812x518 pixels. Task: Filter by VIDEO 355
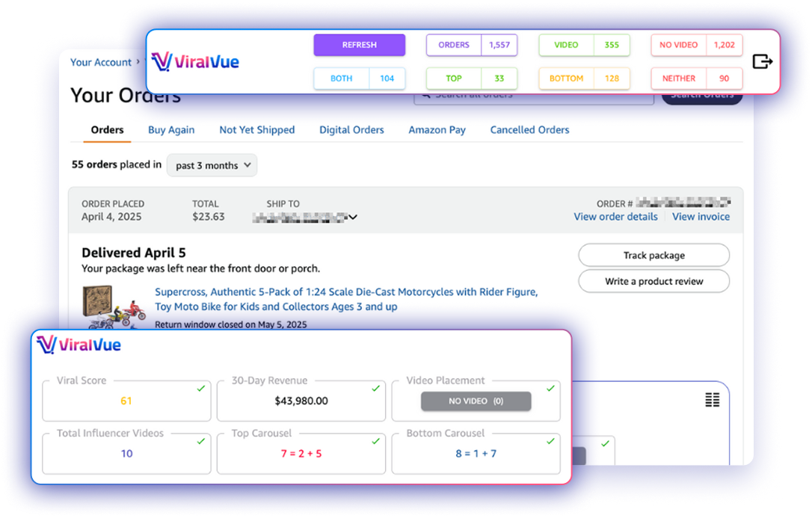pyautogui.click(x=584, y=45)
